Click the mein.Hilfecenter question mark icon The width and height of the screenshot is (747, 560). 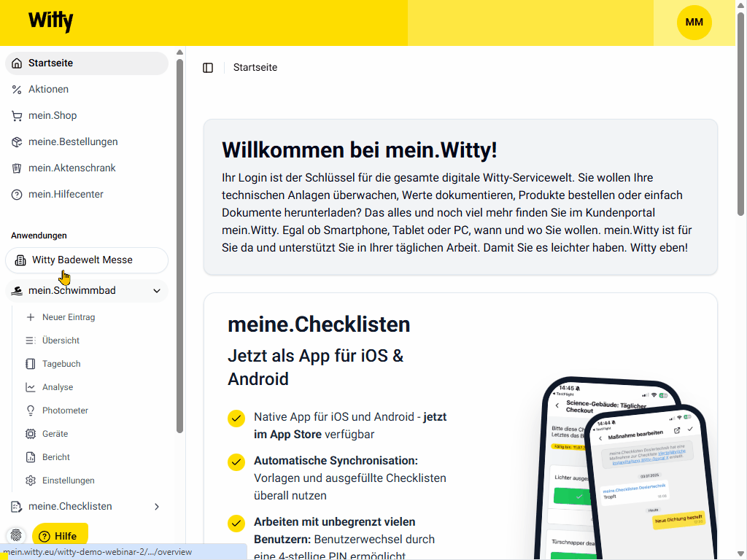click(x=17, y=194)
